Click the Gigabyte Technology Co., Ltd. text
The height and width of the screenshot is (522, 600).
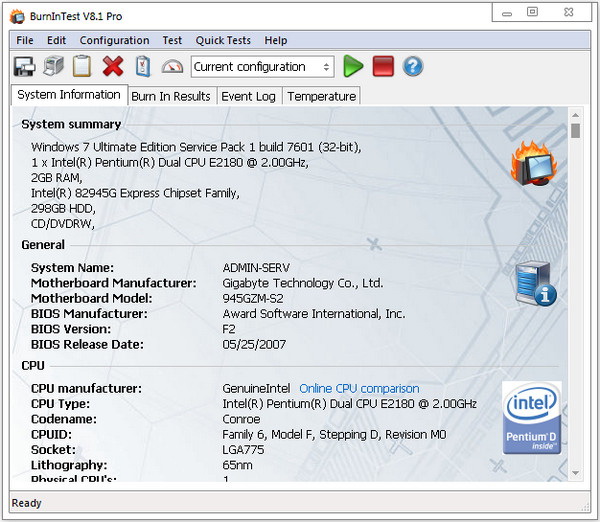tap(303, 283)
